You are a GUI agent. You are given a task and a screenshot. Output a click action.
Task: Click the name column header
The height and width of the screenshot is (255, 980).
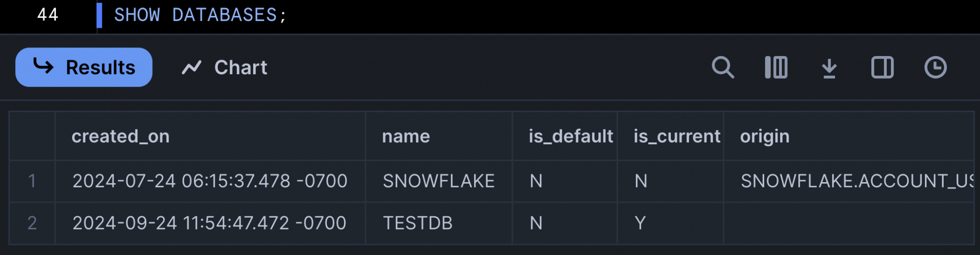(406, 137)
